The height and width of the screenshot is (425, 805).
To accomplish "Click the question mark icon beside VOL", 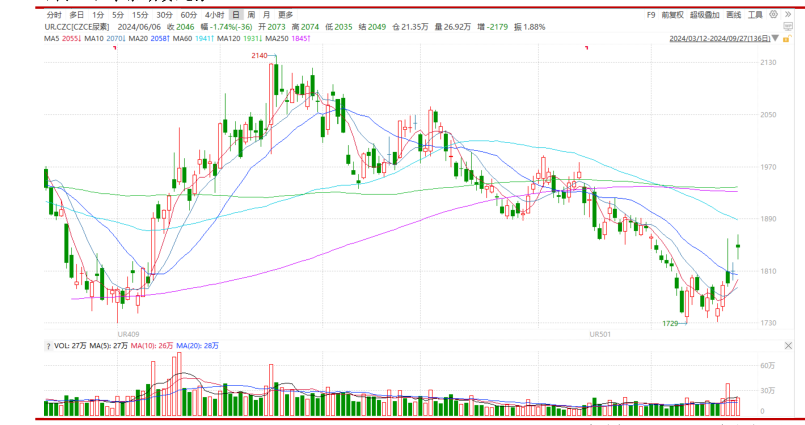I will point(47,345).
